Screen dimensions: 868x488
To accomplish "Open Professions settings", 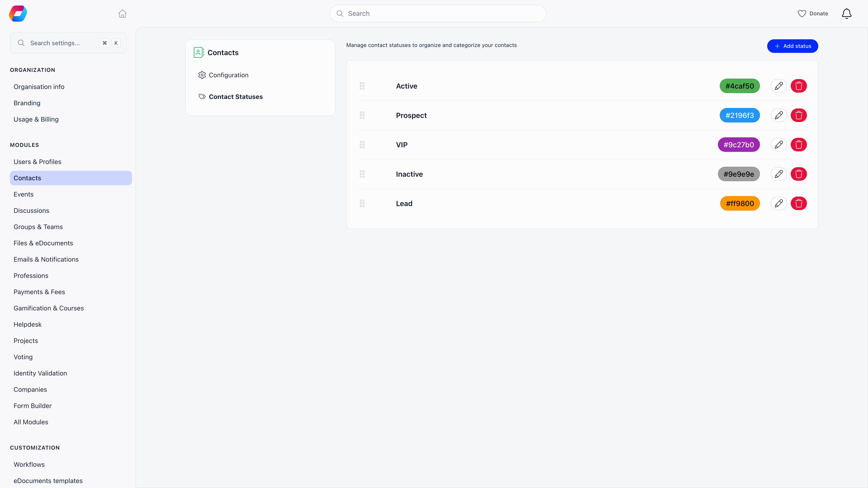I will click(31, 275).
